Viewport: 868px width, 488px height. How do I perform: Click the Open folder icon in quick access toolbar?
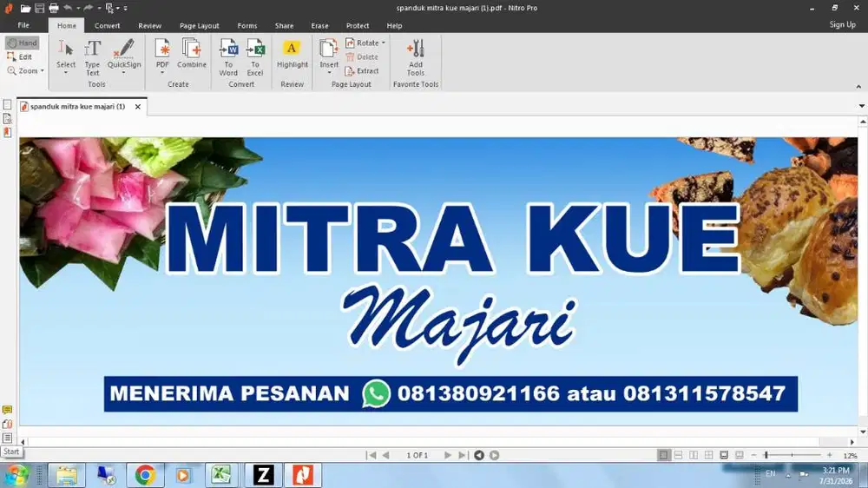click(25, 9)
